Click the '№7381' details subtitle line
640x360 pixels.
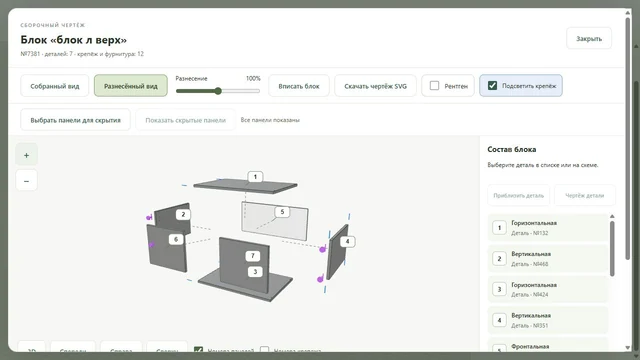click(82, 54)
